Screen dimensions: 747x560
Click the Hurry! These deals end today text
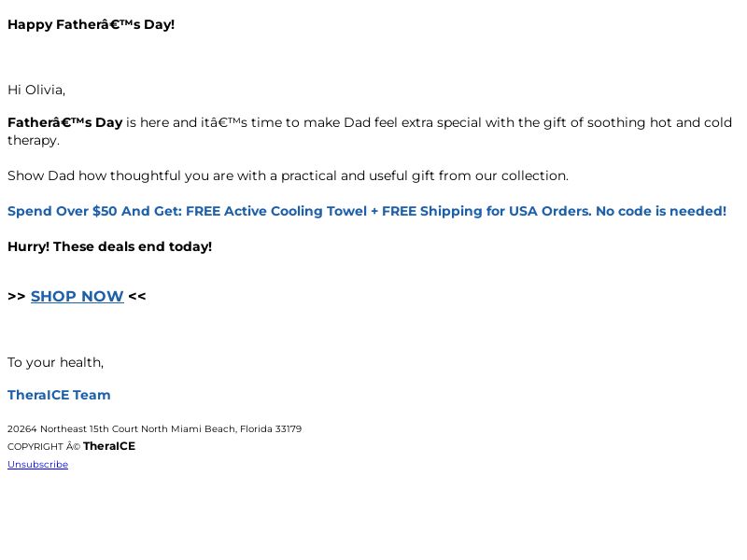click(x=109, y=246)
